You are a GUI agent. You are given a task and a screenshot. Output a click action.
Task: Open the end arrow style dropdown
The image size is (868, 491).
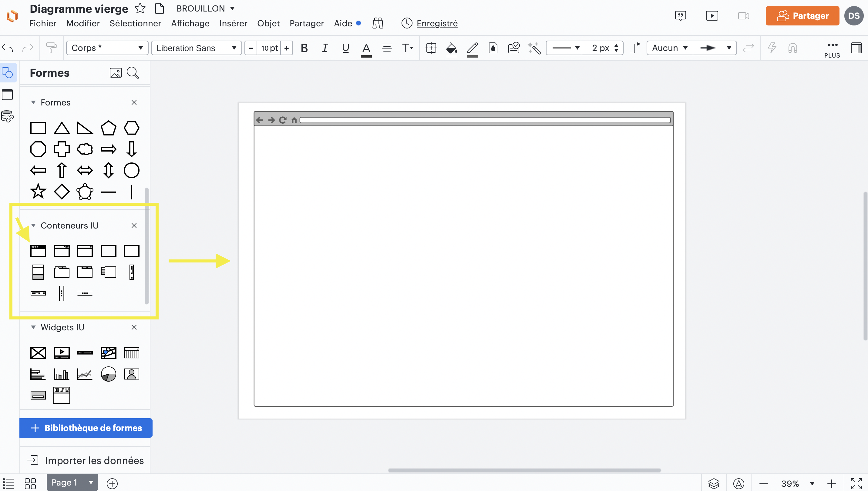click(715, 48)
